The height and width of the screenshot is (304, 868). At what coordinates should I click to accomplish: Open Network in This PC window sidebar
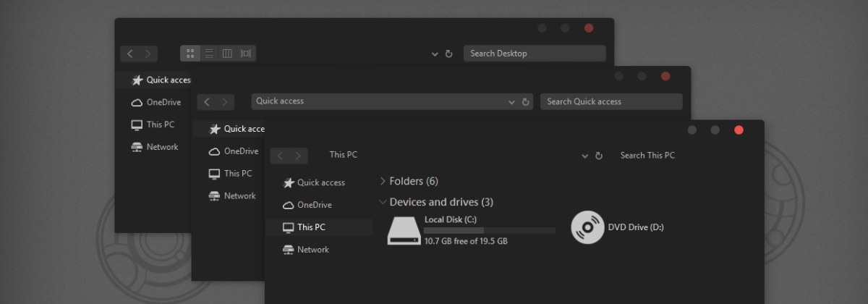click(313, 250)
